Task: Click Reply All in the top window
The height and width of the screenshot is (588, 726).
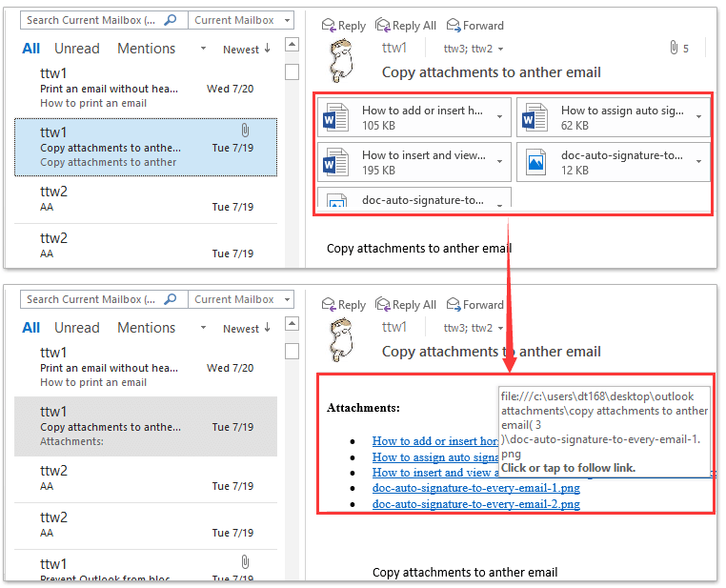Action: 406,26
